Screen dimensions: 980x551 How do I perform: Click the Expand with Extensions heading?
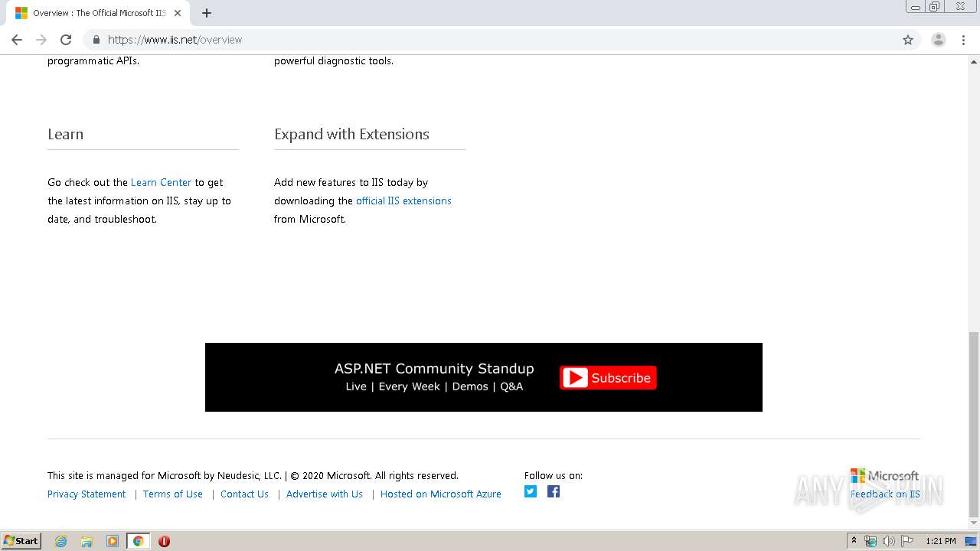click(x=351, y=134)
